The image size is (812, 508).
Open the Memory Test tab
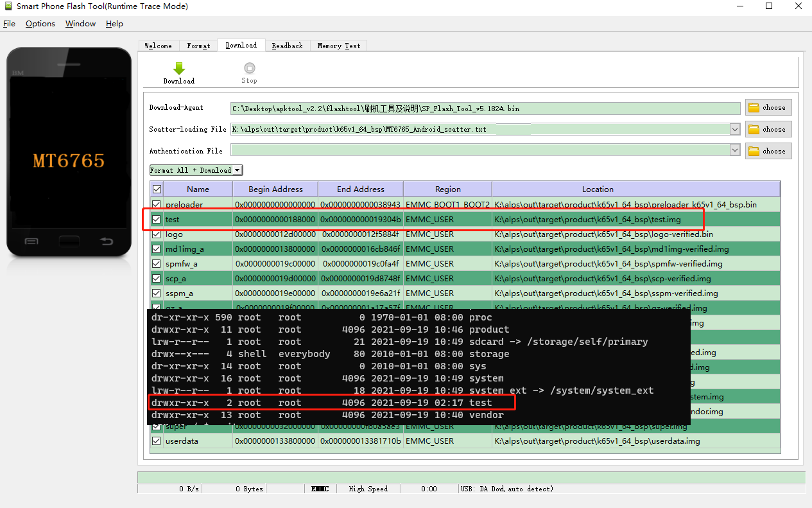tap(338, 45)
